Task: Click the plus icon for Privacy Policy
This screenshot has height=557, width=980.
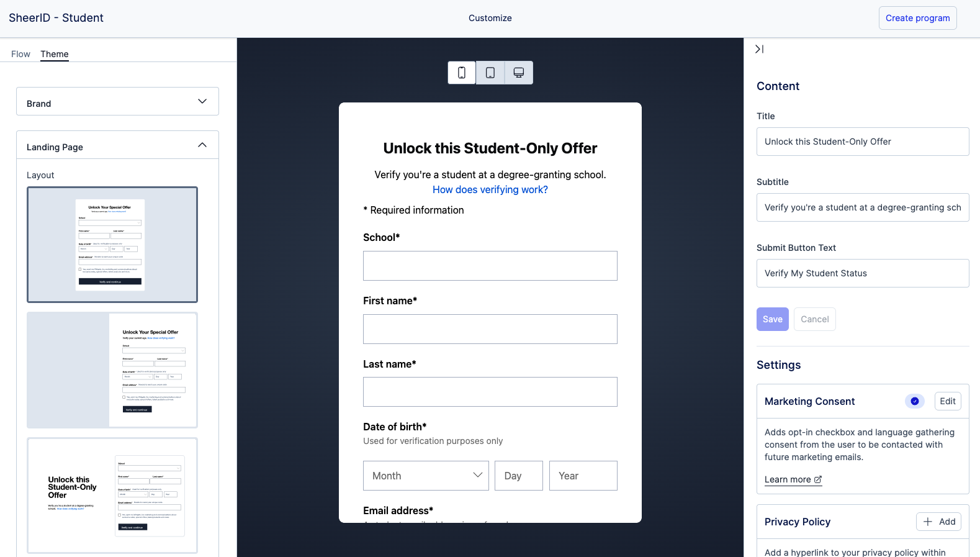Action: [x=928, y=522]
